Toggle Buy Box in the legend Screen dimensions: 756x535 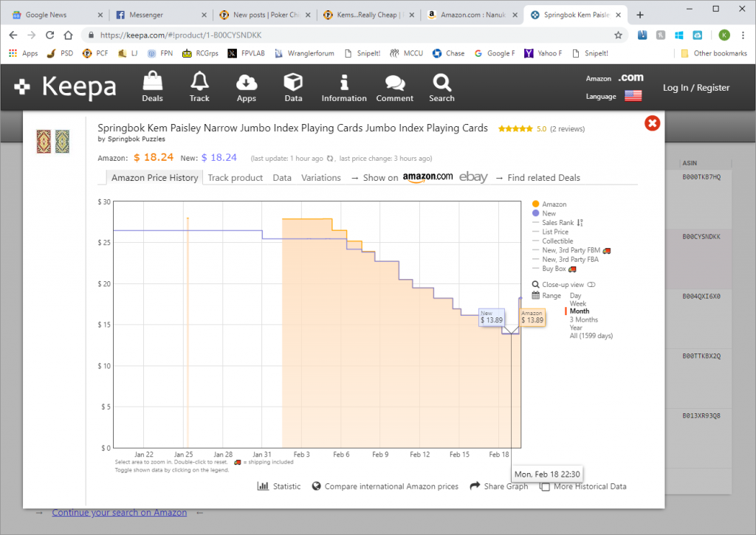[554, 269]
